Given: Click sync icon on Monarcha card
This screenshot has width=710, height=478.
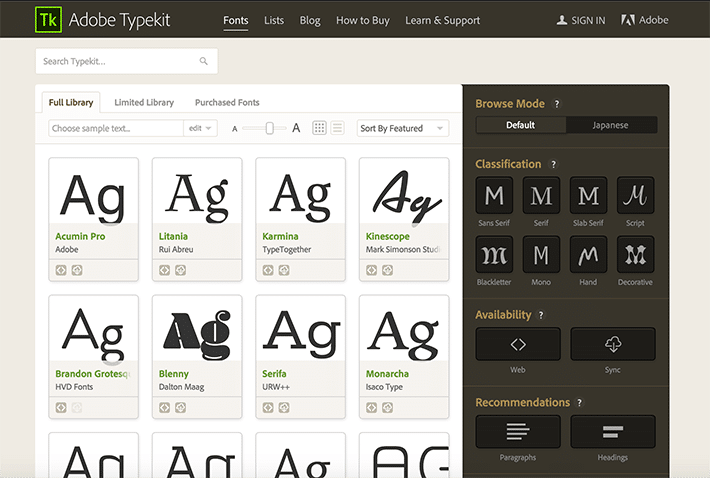Looking at the screenshot, I should 388,407.
